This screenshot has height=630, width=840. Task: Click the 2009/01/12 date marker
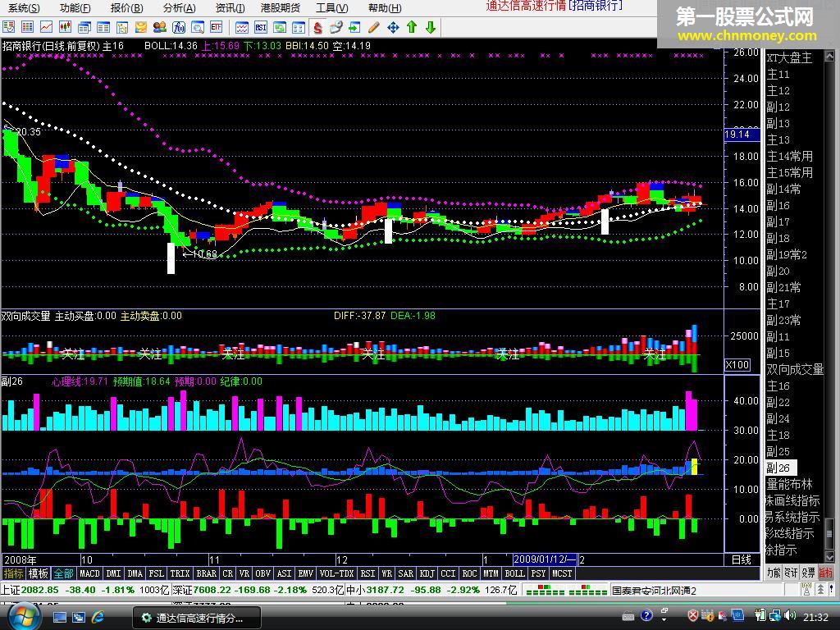(x=545, y=559)
